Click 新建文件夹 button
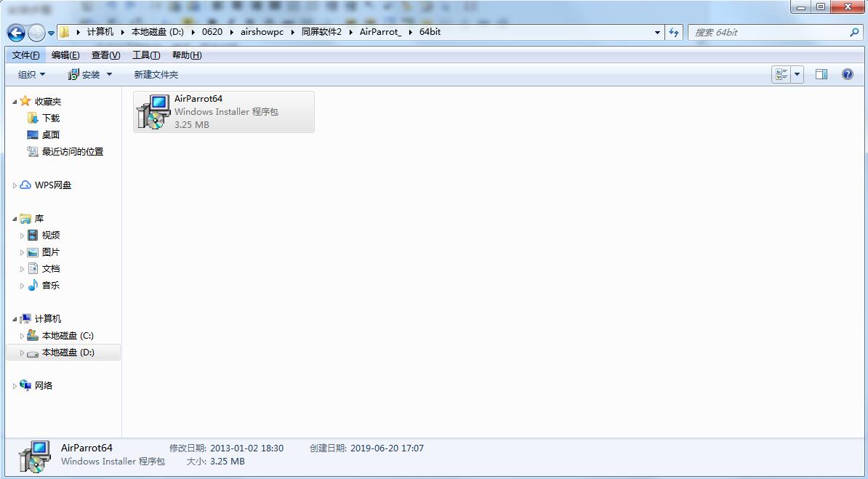Image resolution: width=868 pixels, height=479 pixels. pos(156,74)
